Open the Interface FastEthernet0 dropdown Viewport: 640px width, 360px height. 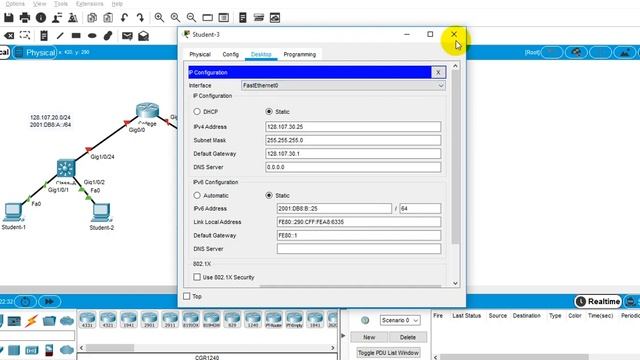(343, 85)
